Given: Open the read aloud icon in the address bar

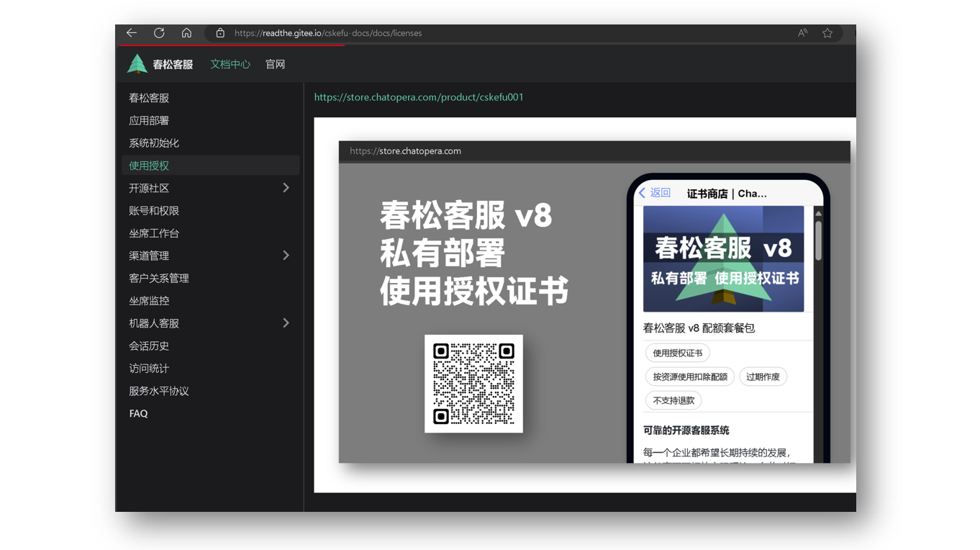Looking at the screenshot, I should coord(802,33).
